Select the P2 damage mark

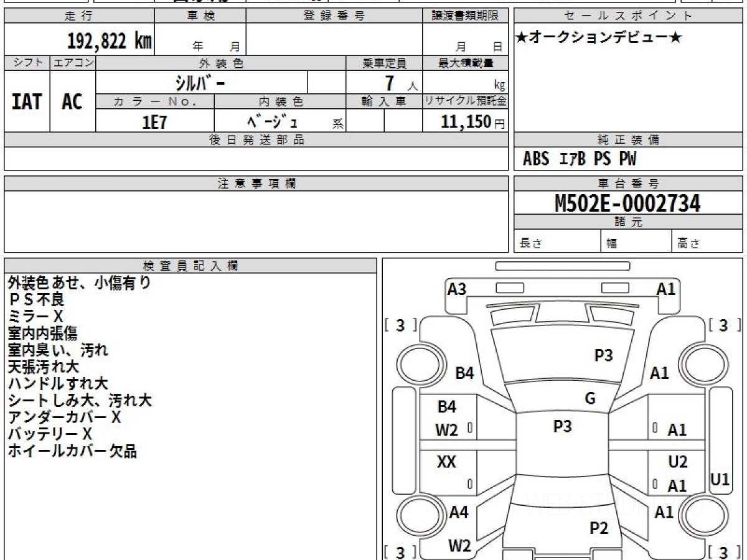(x=599, y=529)
